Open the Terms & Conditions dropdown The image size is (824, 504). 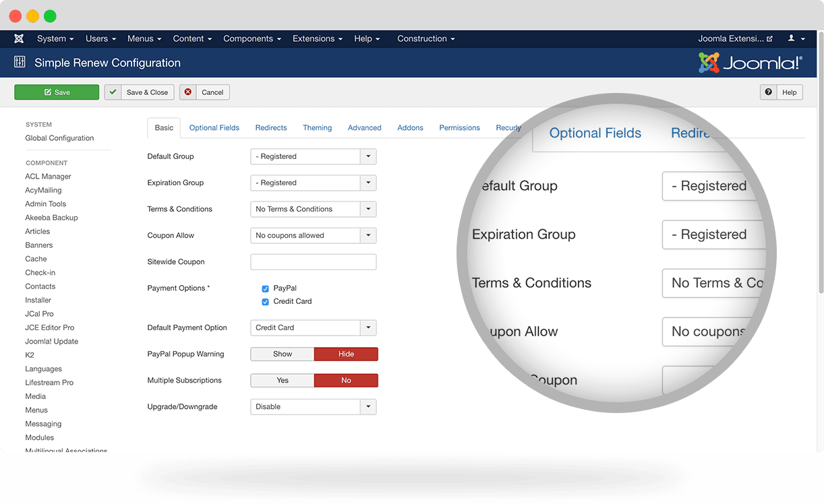tap(368, 210)
